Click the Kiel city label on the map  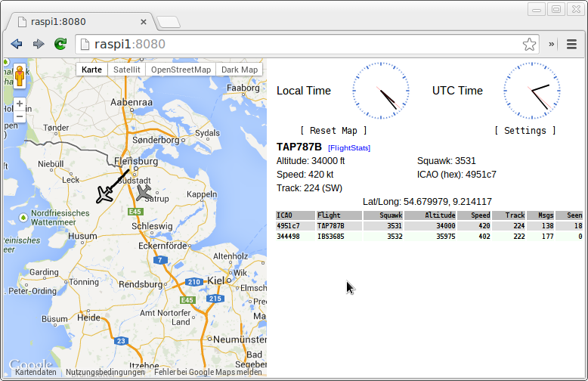pos(215,280)
